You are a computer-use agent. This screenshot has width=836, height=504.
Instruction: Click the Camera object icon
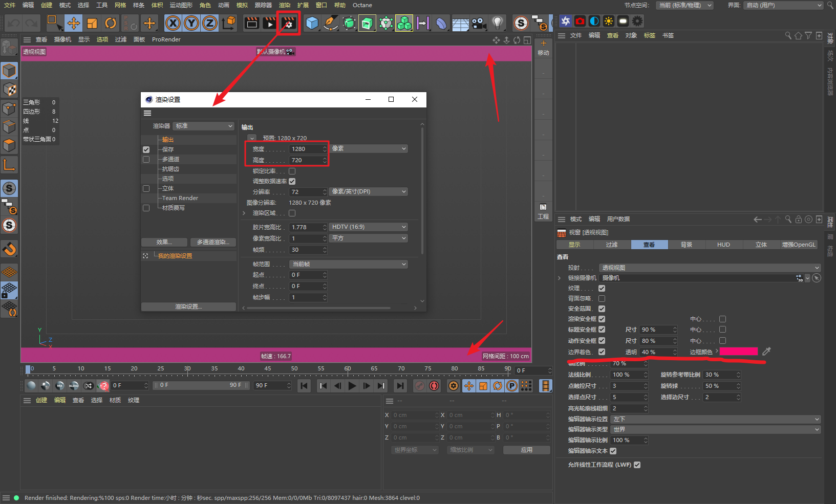coord(478,23)
